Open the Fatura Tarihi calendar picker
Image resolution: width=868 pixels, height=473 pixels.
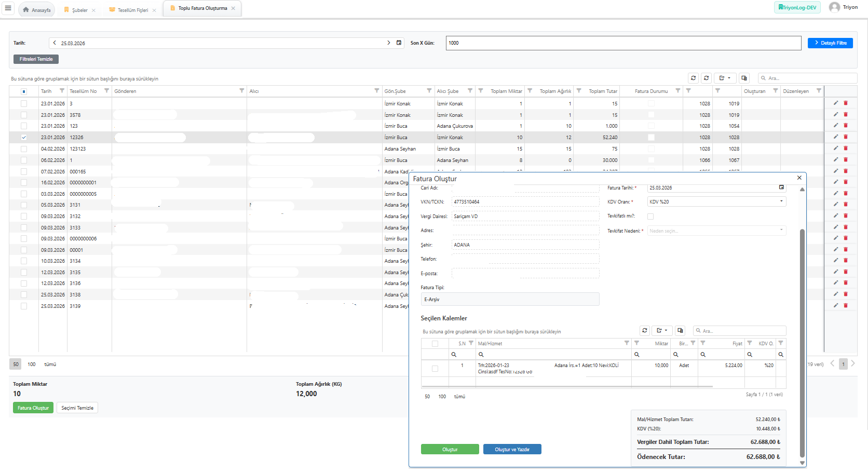[781, 187]
